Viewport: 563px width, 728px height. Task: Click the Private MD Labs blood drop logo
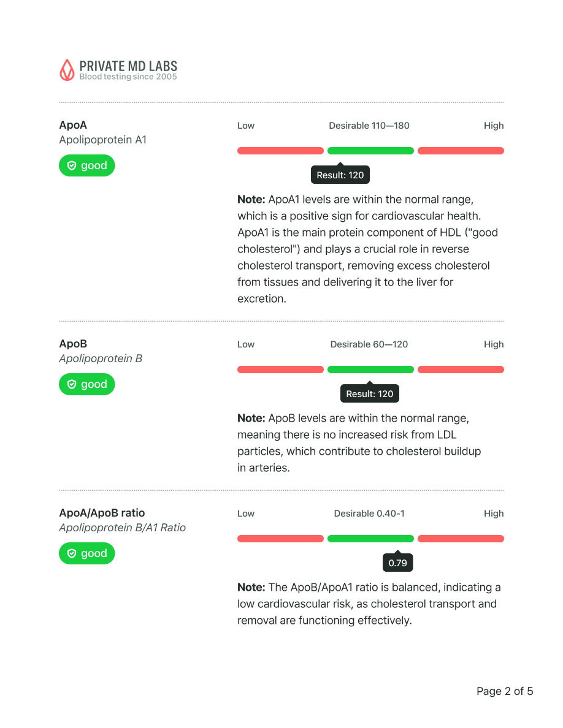coord(67,70)
